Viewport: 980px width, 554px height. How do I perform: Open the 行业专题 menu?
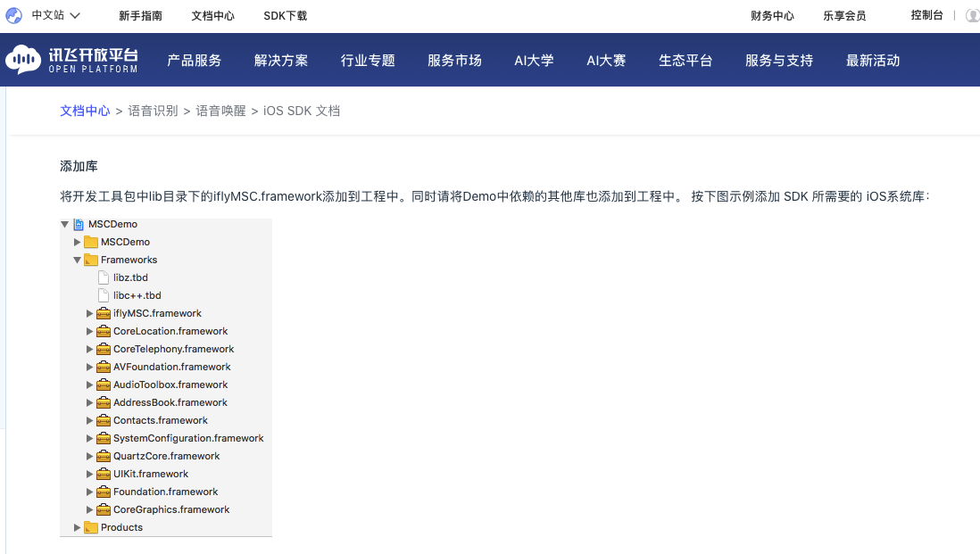pyautogui.click(x=368, y=61)
